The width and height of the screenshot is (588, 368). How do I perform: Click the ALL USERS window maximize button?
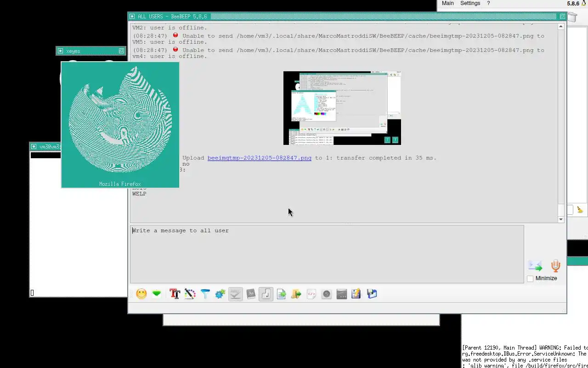pyautogui.click(x=562, y=16)
